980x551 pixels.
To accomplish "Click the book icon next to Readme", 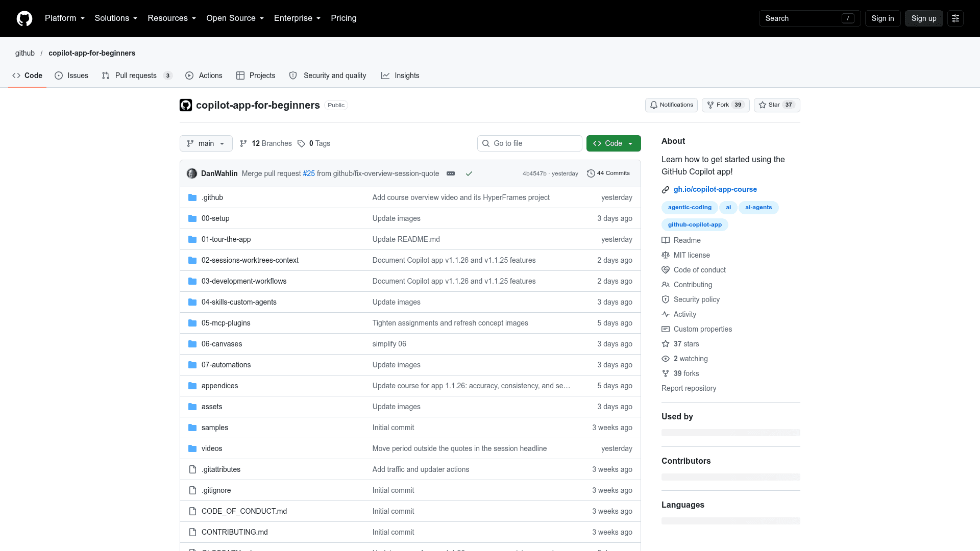I will pos(666,240).
